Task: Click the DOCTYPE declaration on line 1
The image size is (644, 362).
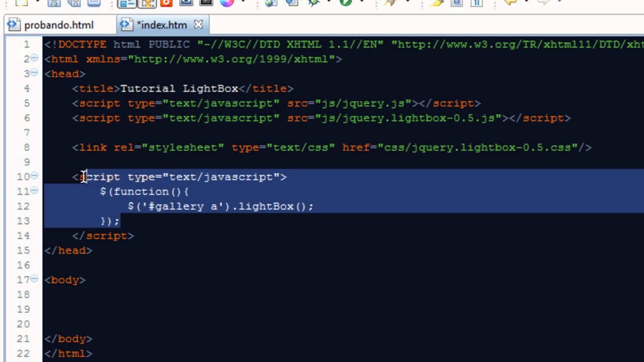Action: [x=344, y=44]
